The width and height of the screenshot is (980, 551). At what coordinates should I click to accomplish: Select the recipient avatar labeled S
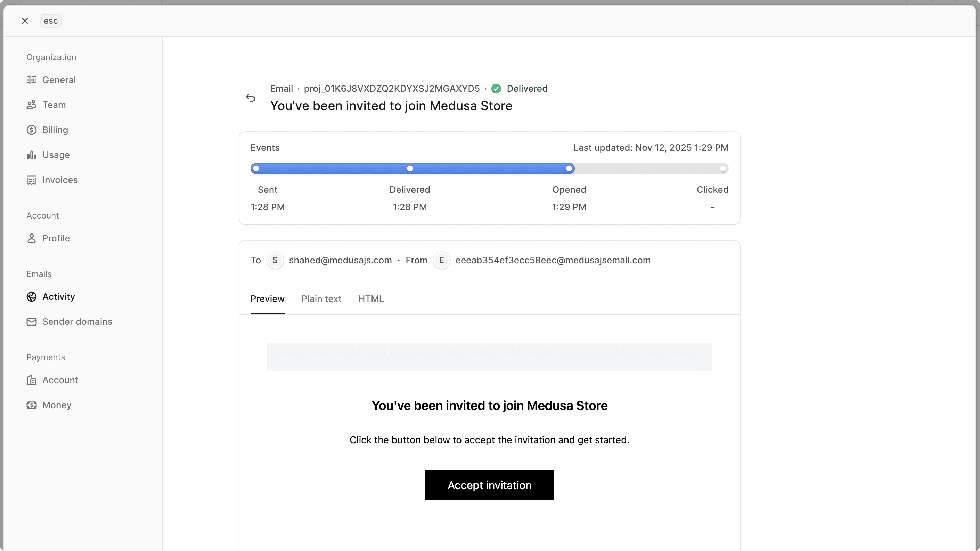[275, 260]
